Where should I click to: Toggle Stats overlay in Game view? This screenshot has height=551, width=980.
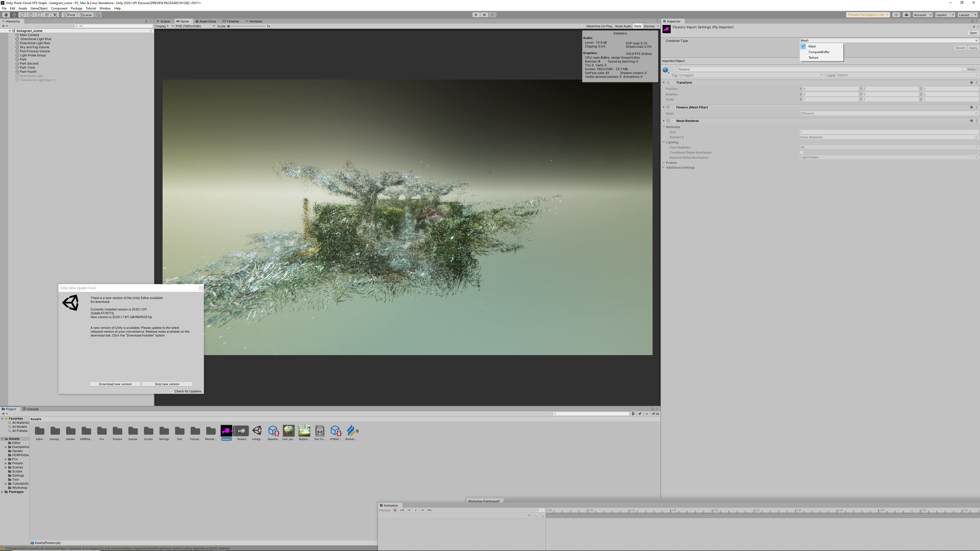tap(638, 26)
